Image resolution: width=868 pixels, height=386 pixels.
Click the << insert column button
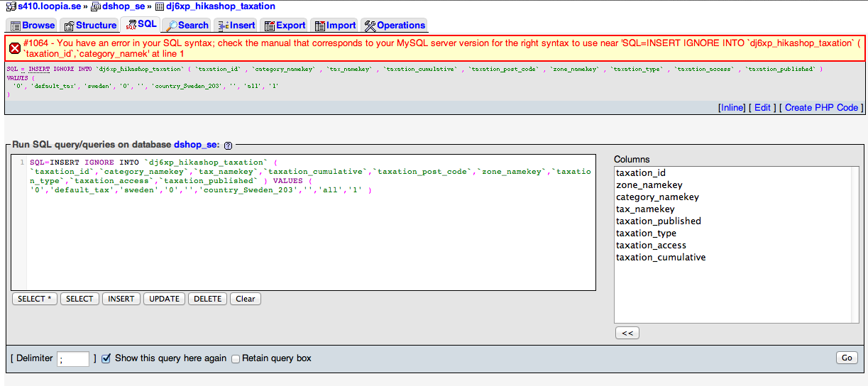point(627,333)
